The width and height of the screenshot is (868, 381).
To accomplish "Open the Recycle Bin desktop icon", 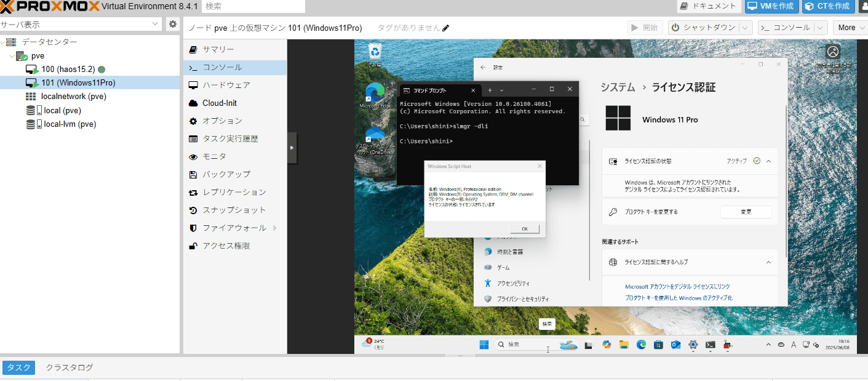I will point(375,55).
